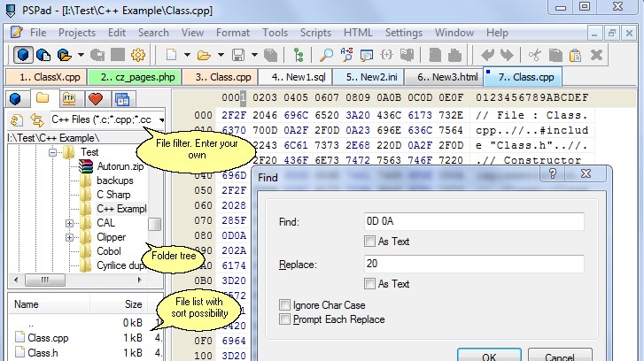
Task: Open the C++ Files filter dropdown
Action: 161,119
